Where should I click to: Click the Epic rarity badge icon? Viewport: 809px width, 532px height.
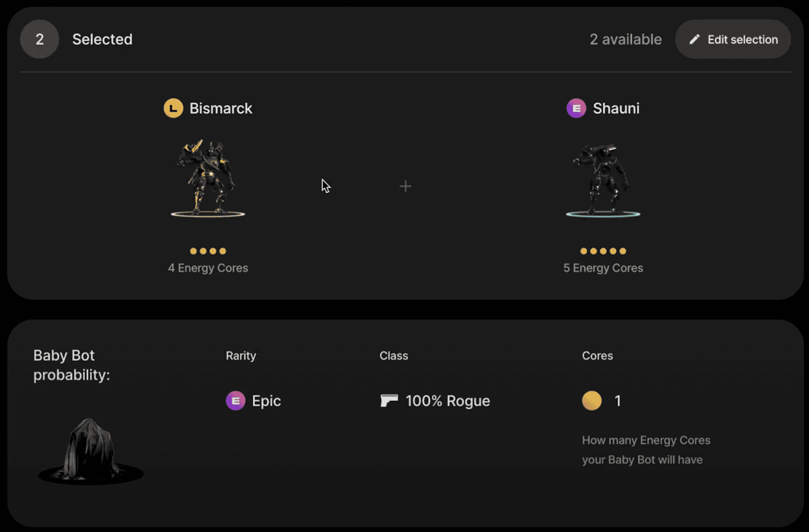[x=236, y=401]
